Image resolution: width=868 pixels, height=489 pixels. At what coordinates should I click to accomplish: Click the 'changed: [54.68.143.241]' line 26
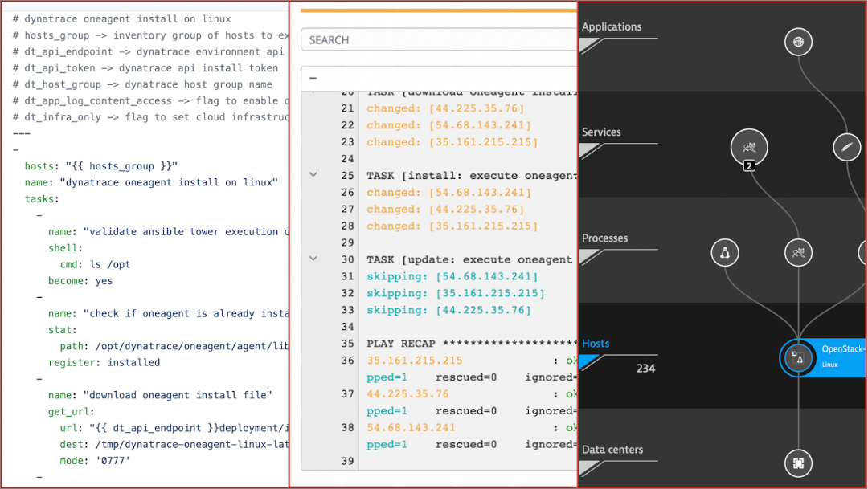pos(448,193)
